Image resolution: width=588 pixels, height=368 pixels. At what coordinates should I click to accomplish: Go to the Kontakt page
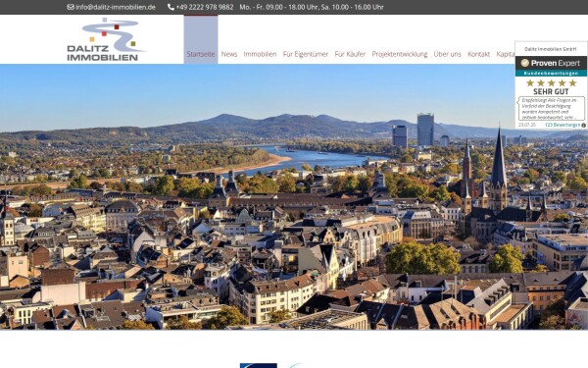tap(479, 54)
